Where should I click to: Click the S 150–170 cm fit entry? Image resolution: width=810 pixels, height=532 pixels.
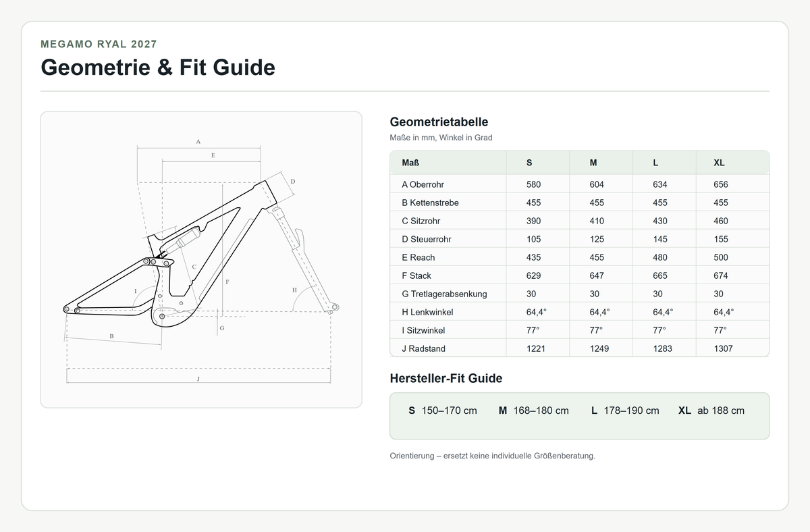443,410
